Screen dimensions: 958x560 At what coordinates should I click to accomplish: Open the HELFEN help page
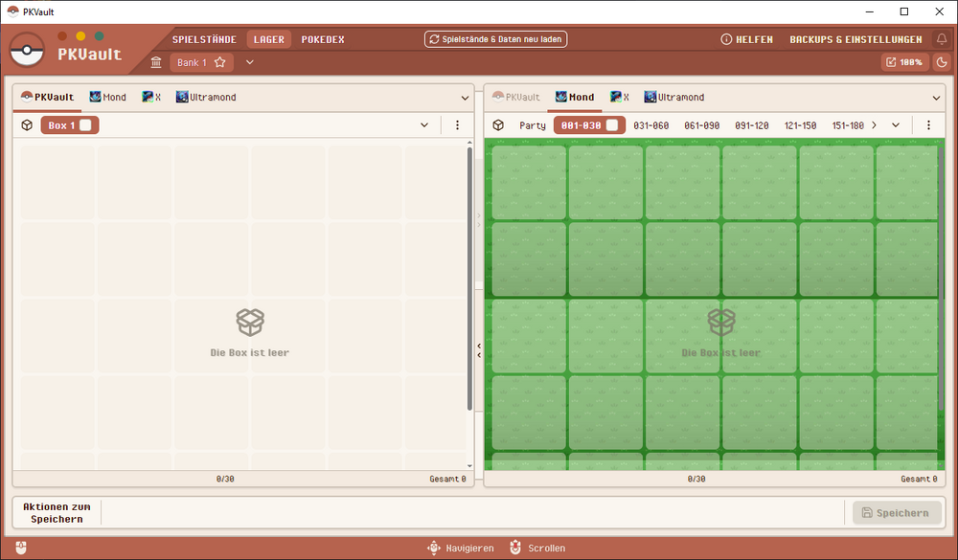click(746, 39)
